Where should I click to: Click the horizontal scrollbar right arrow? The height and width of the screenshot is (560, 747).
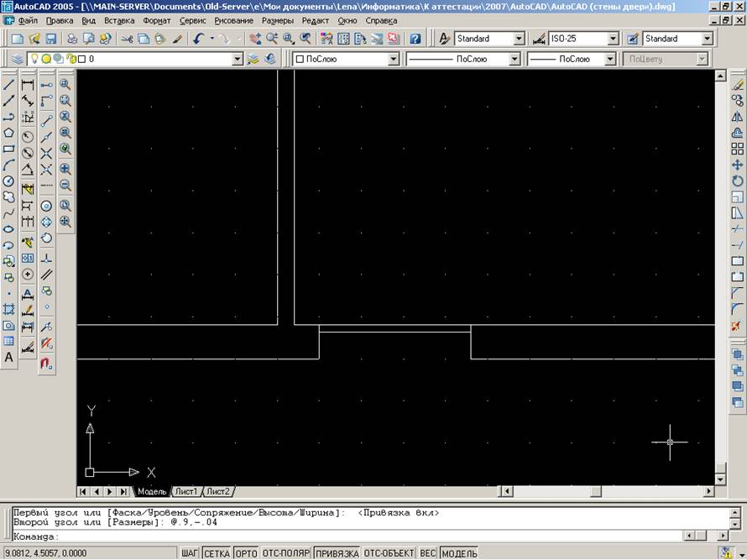coord(709,491)
